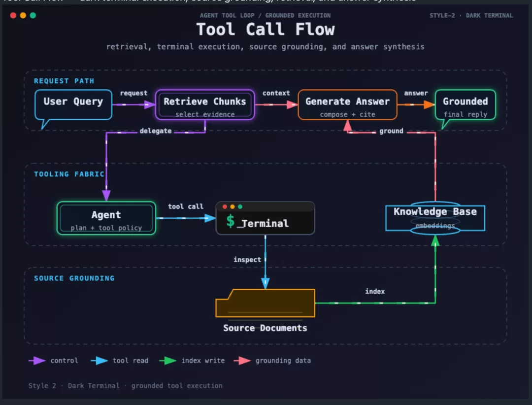
Task: Click the "tool read" legend text
Action: click(131, 361)
